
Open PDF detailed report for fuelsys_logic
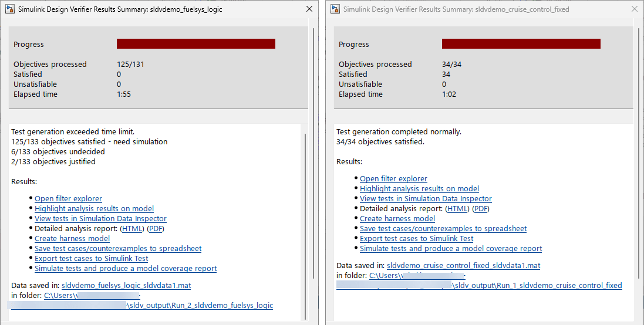(x=156, y=229)
